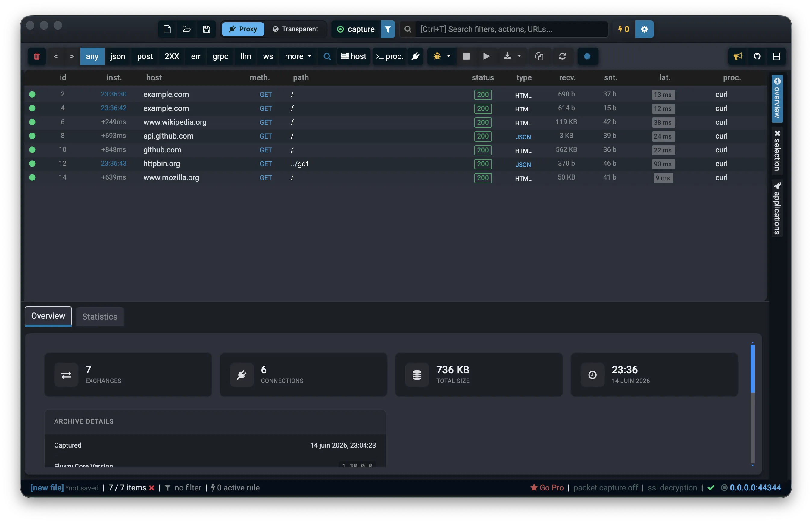Delete all exchanges with the red trash icon

(37, 56)
